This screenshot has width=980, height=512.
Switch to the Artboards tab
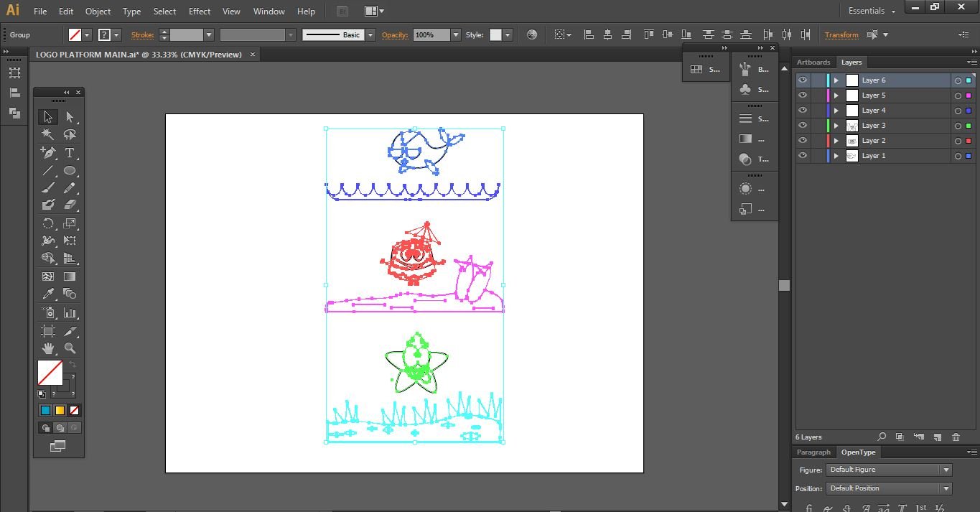pos(813,62)
